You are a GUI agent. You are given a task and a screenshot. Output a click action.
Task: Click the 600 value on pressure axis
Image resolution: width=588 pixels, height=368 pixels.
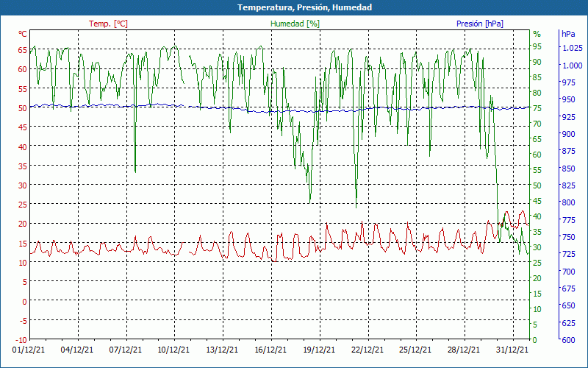568,340
